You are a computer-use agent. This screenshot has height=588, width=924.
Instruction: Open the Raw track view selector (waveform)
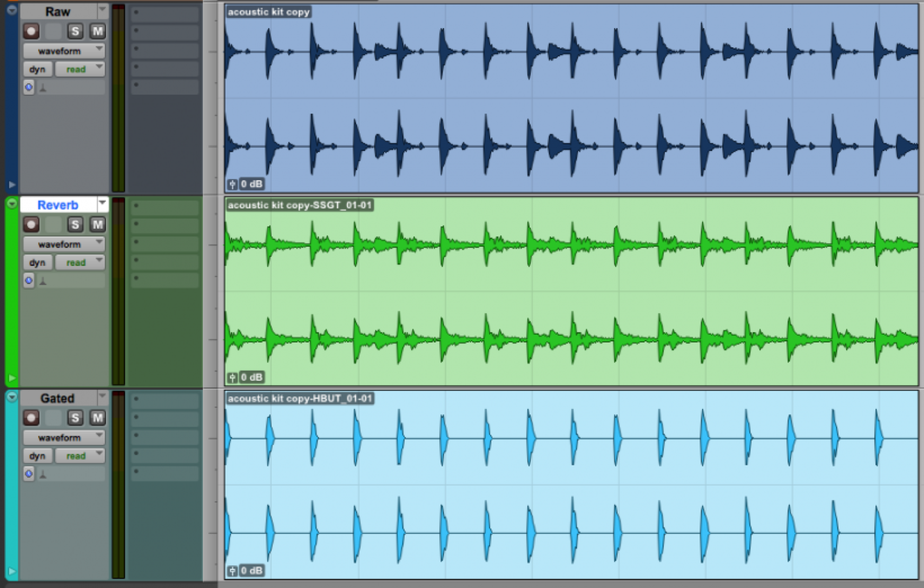tap(64, 51)
